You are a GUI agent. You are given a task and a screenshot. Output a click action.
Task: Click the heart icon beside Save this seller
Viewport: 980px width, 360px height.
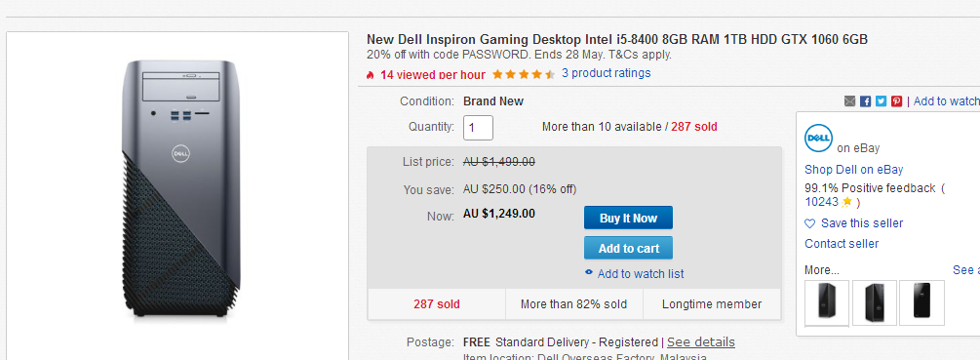[810, 223]
